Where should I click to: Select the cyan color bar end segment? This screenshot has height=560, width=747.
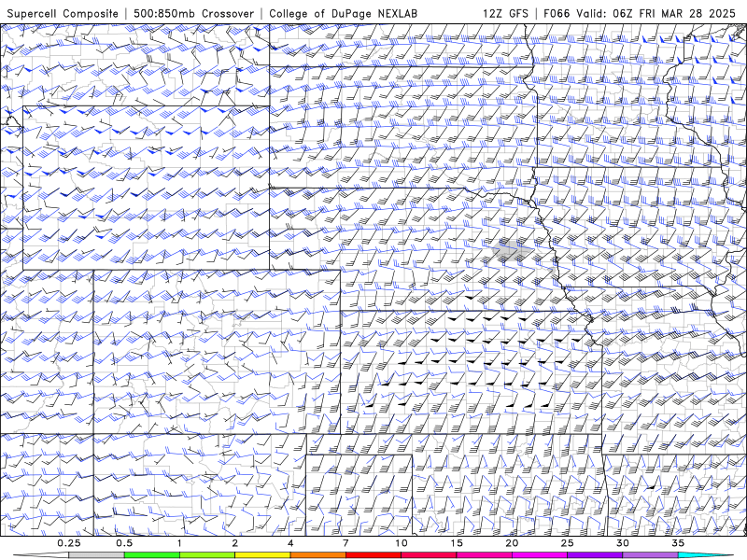pyautogui.click(x=705, y=555)
